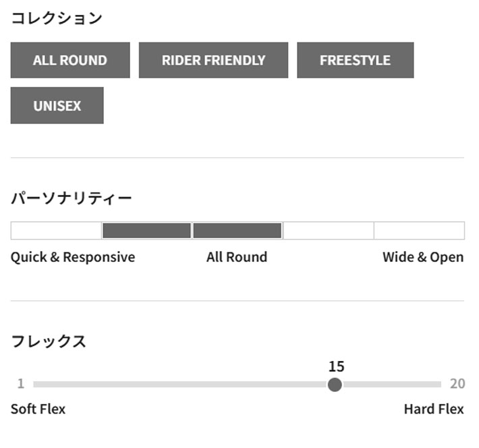Choose the UNISEX collection tag
Screen dimensions: 479x448
[x=57, y=105]
